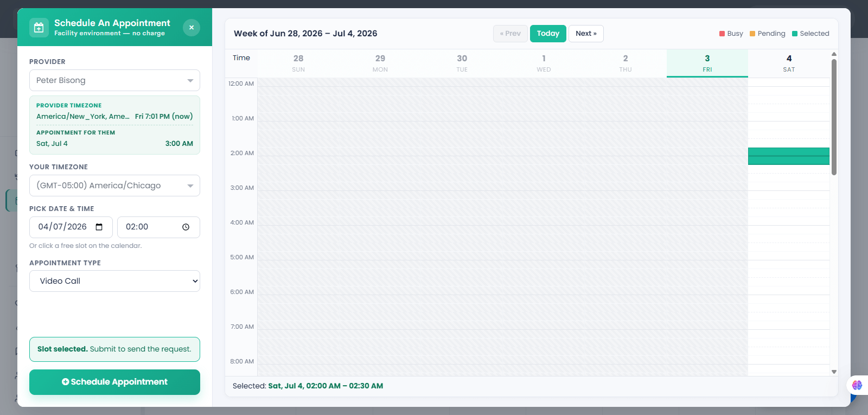The width and height of the screenshot is (868, 415).
Task: Click the Busy legend red swatch
Action: click(x=722, y=34)
